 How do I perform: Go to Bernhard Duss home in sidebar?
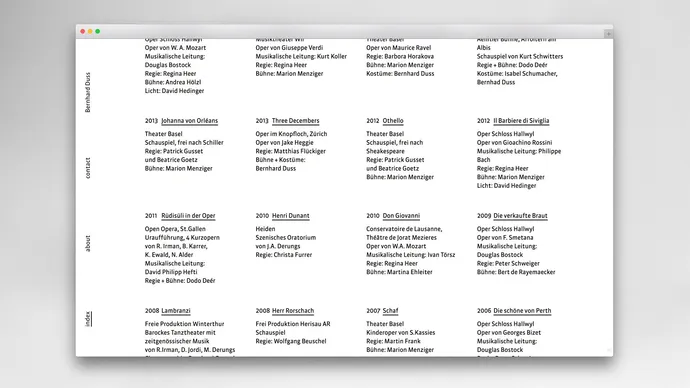point(88,92)
